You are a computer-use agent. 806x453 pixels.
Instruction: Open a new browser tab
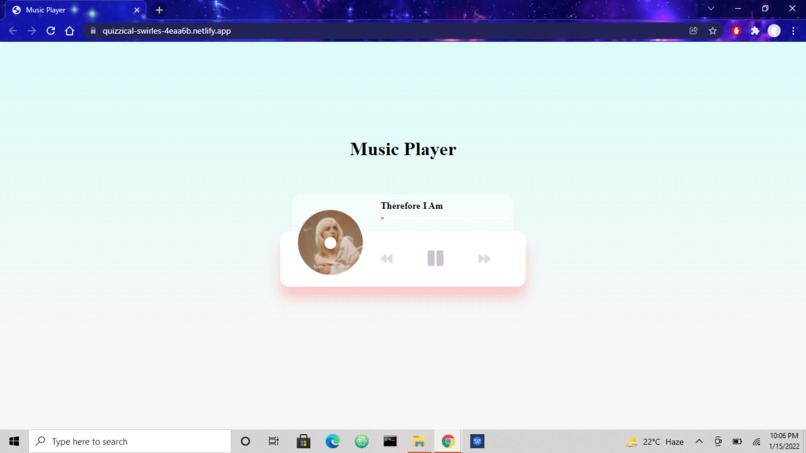[159, 10]
